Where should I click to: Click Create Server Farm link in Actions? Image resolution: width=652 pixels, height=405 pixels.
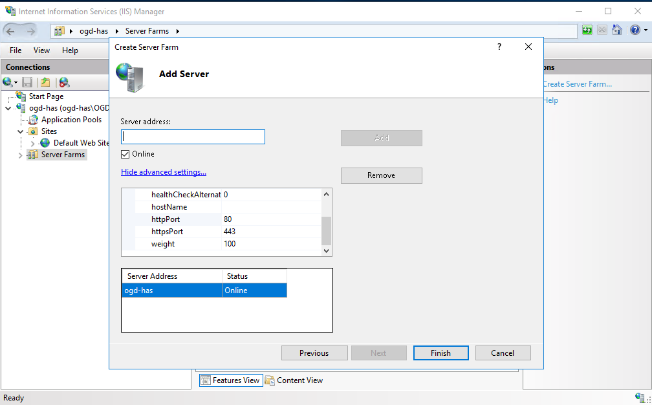577,84
